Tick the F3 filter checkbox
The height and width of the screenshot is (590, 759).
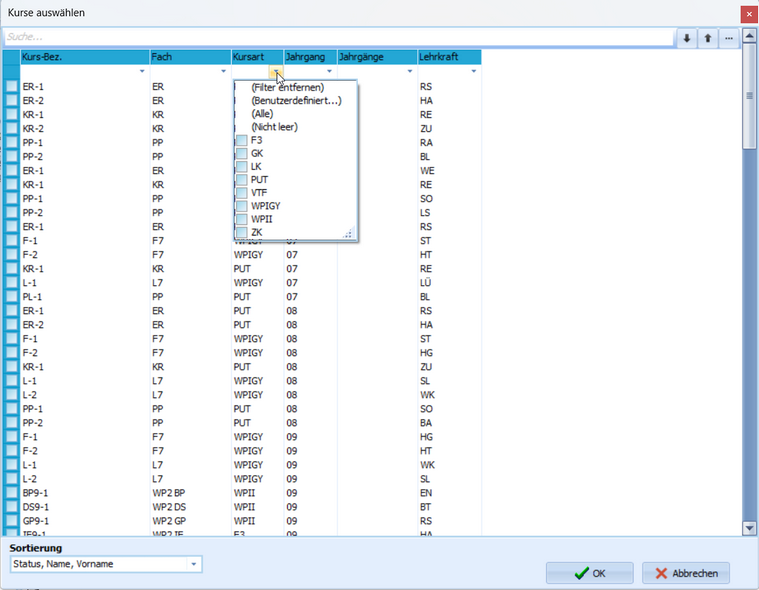pos(242,140)
